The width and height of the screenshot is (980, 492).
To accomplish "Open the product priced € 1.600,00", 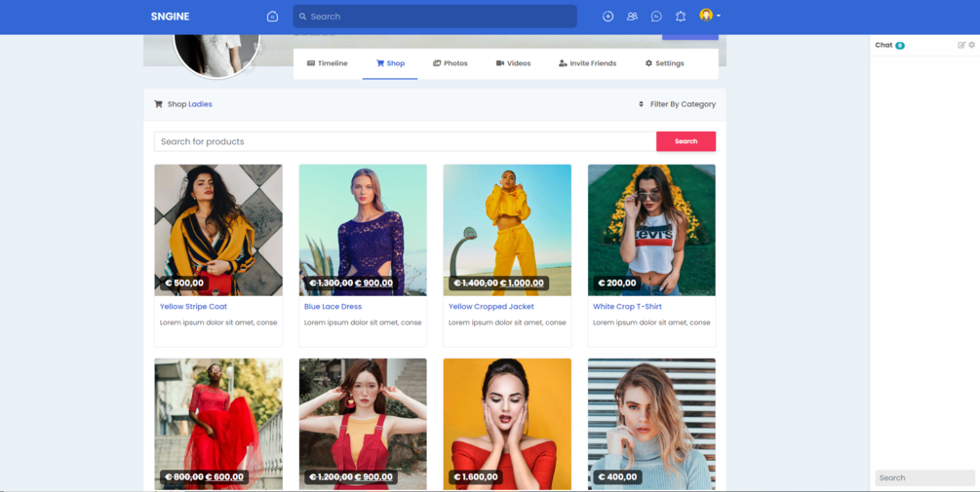I will coord(507,424).
